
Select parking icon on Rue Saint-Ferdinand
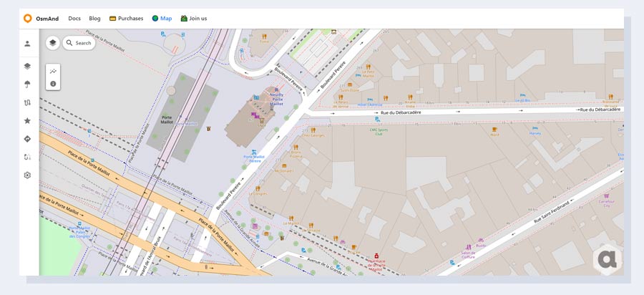[452, 262]
